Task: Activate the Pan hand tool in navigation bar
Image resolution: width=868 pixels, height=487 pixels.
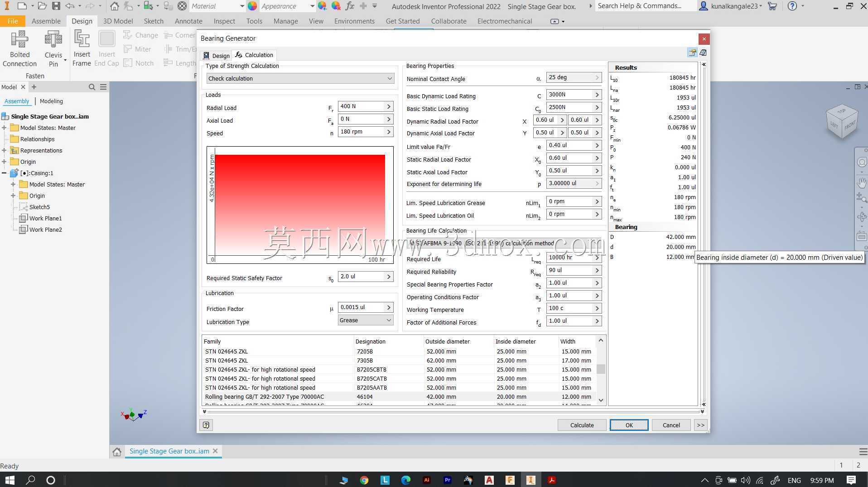Action: pos(862,183)
